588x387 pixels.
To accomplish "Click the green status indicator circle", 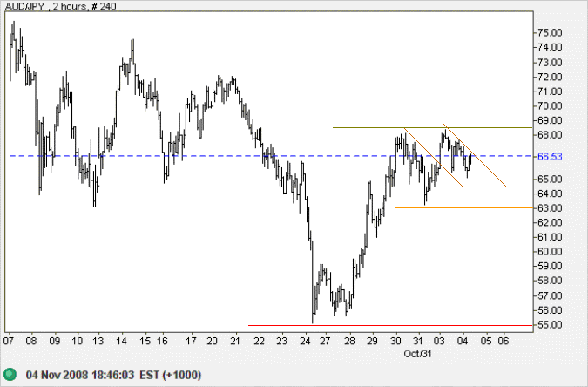I will coord(10,374).
